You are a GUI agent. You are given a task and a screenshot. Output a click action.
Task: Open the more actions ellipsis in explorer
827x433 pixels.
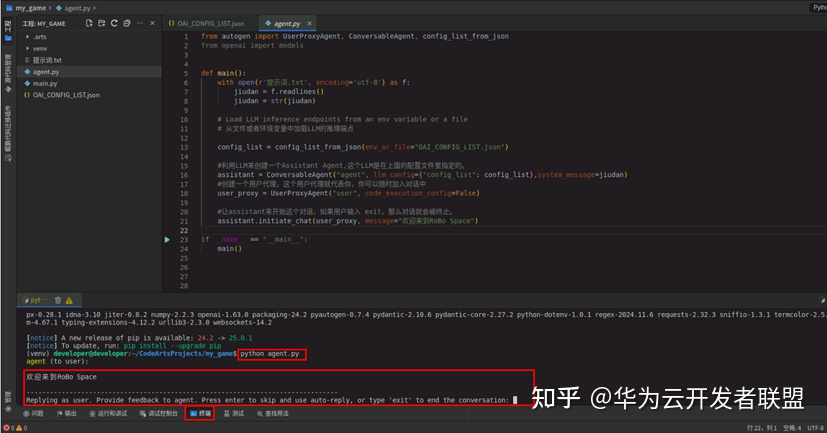(x=140, y=23)
